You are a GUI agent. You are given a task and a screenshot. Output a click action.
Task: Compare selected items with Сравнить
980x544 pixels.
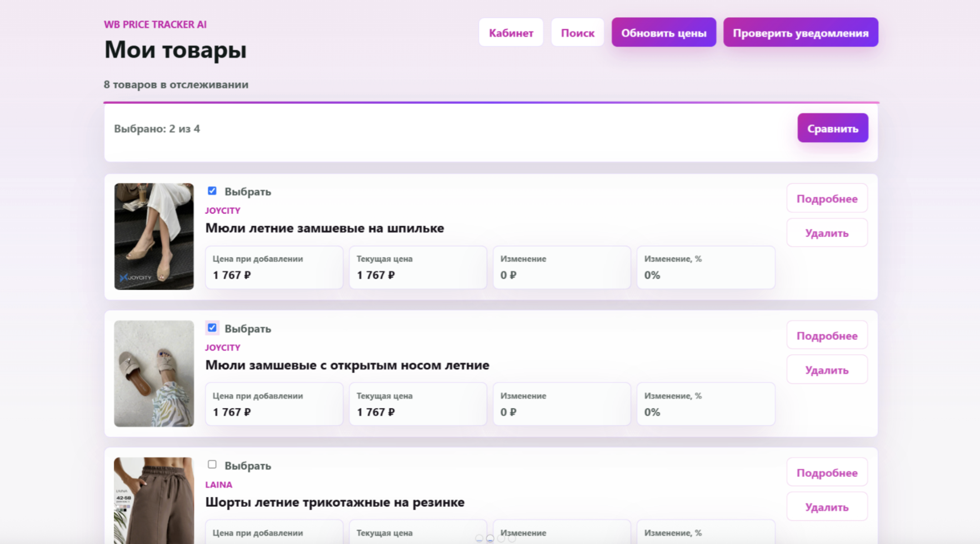[833, 128]
